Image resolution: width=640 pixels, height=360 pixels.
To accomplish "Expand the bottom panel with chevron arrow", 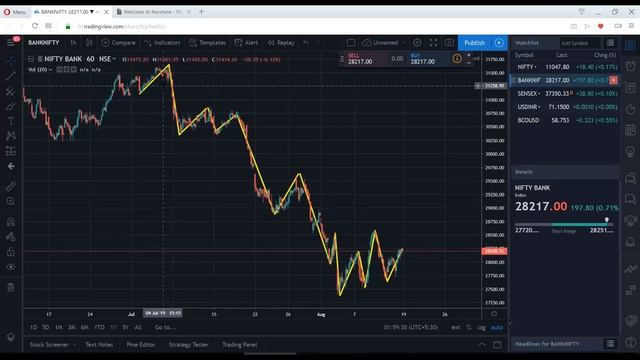I will click(x=482, y=344).
